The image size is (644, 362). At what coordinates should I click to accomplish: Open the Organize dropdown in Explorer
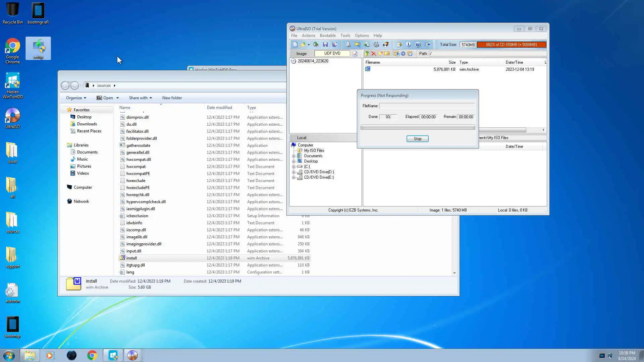click(x=76, y=98)
